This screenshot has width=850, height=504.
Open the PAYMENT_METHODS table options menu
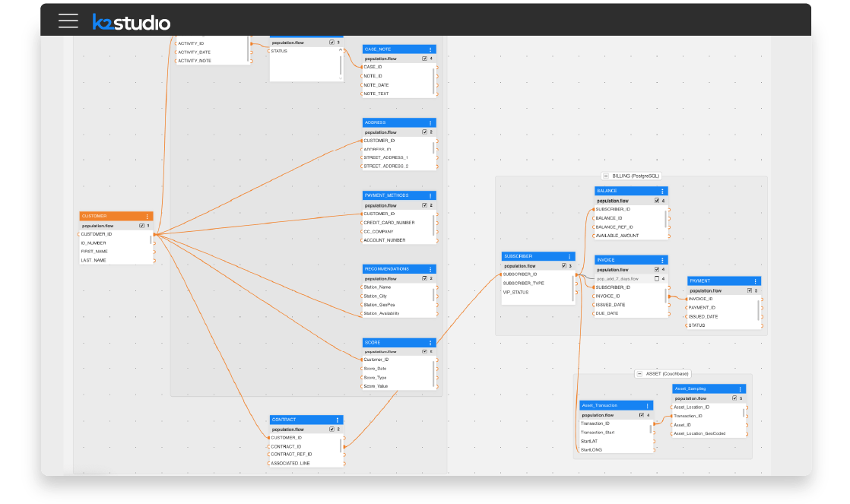pyautogui.click(x=430, y=195)
